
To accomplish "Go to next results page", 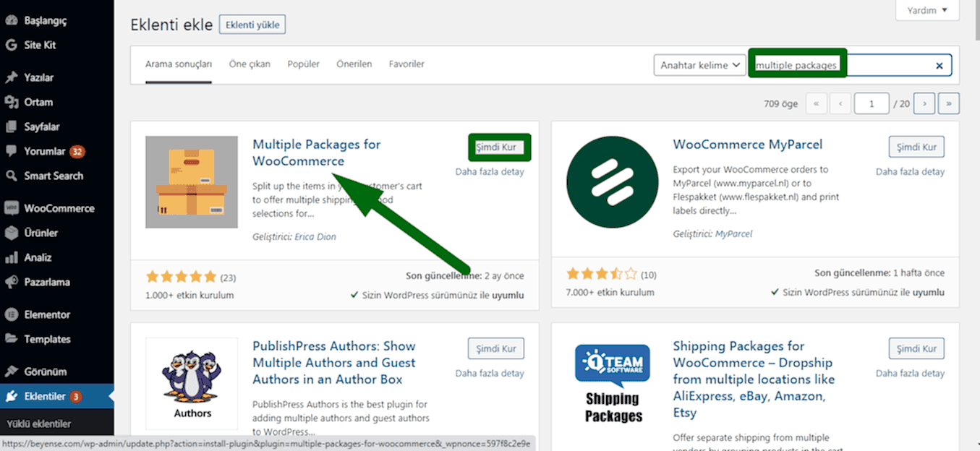I will pyautogui.click(x=924, y=103).
